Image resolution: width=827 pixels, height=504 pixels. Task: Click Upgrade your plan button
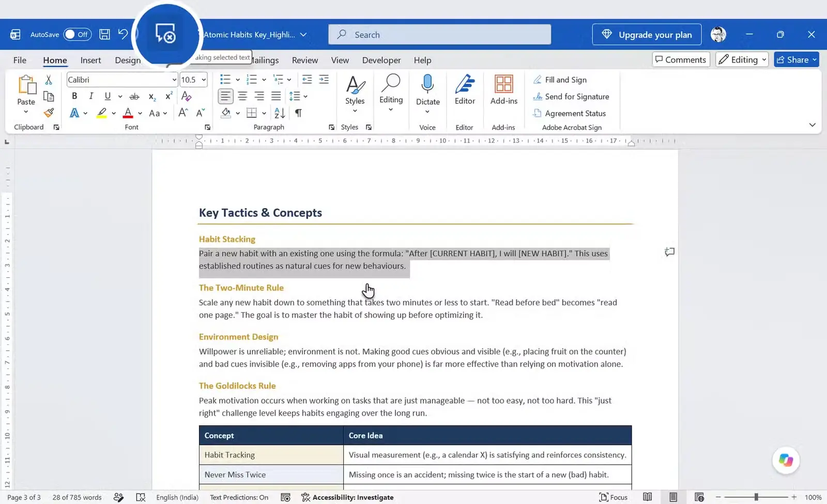tap(647, 35)
